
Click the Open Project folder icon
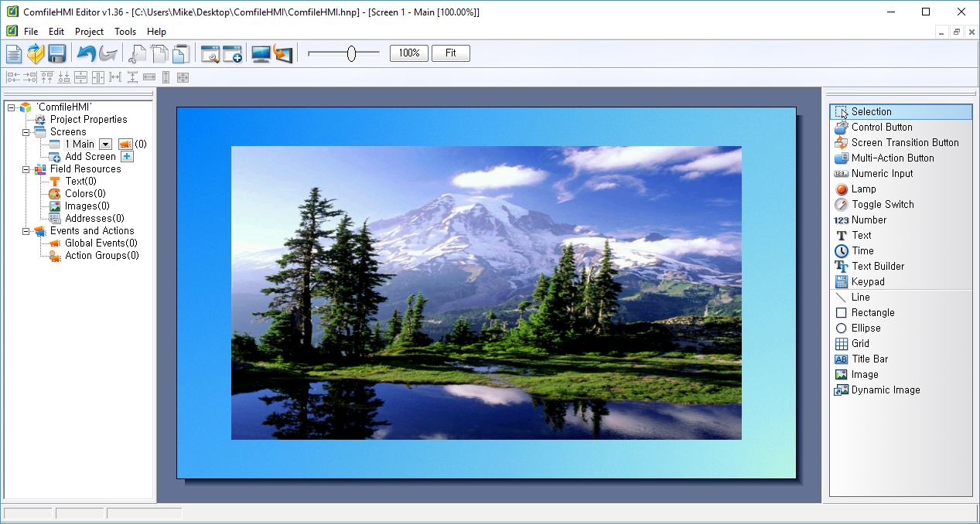point(36,53)
